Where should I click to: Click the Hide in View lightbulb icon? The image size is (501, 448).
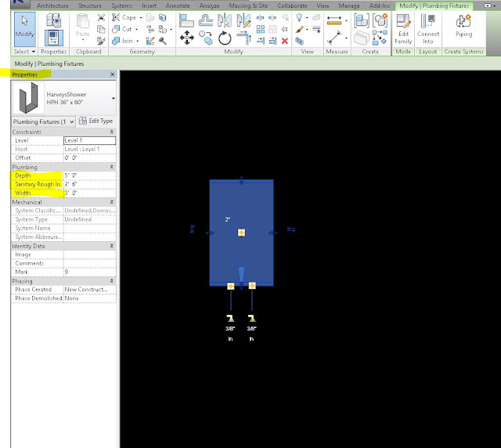pyautogui.click(x=299, y=17)
